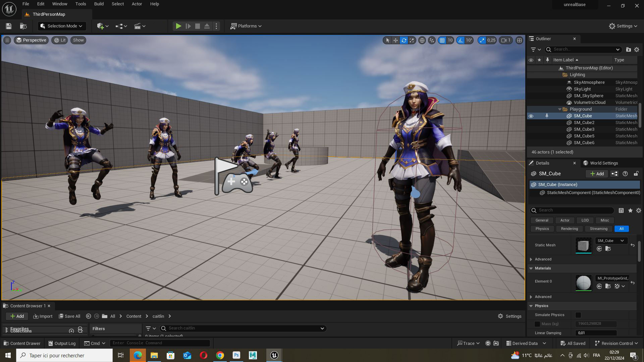Open Photoshop from the Windows taskbar
The image size is (644, 362).
click(236, 355)
